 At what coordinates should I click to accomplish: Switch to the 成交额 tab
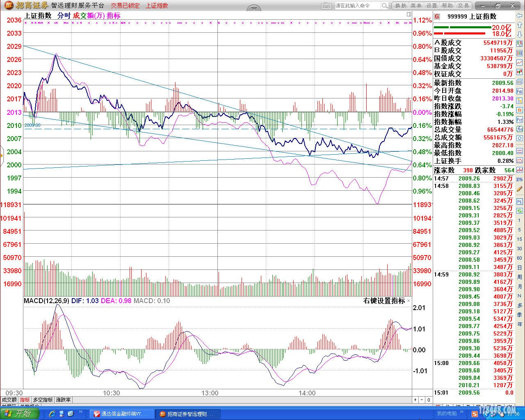[9, 399]
